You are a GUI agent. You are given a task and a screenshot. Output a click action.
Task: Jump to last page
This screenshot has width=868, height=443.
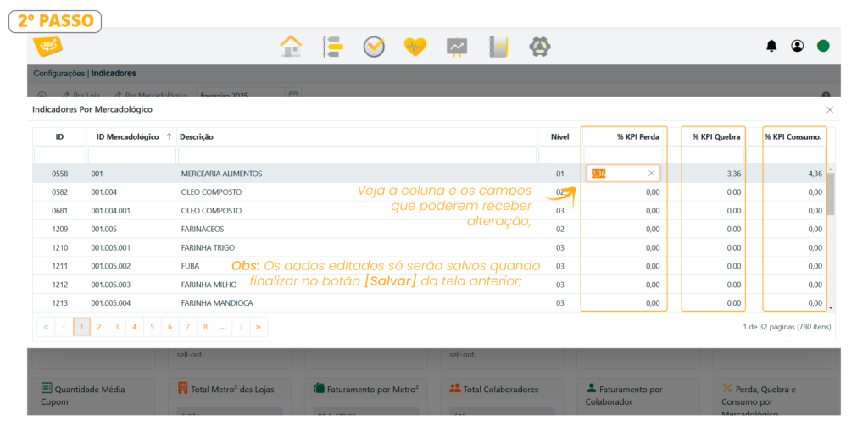(259, 327)
